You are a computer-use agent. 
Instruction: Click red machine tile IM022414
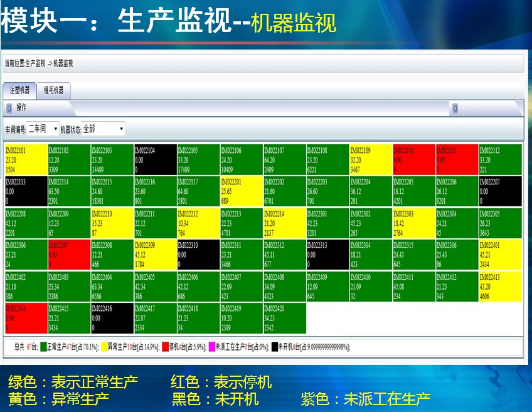(26, 318)
